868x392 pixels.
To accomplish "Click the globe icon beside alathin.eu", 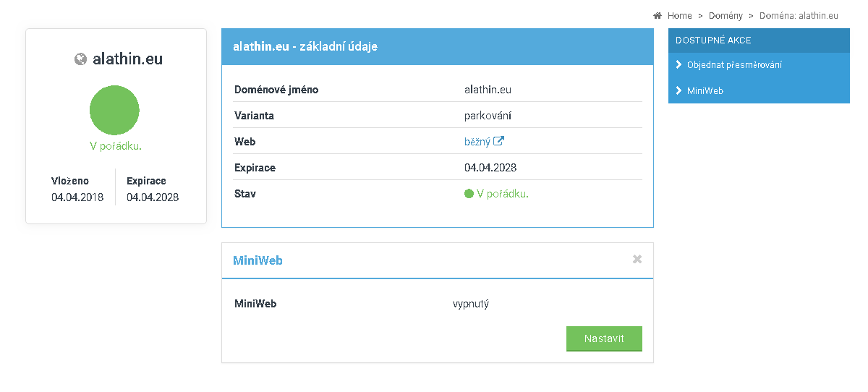I will point(81,59).
